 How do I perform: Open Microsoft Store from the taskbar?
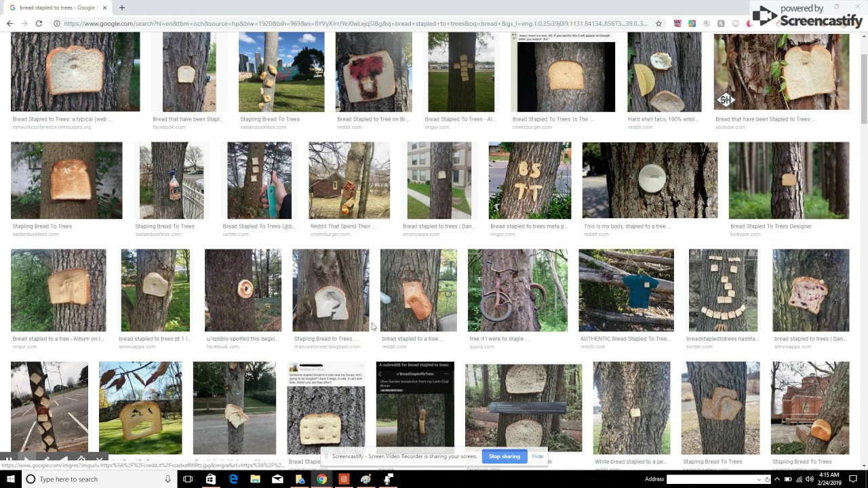coord(210,479)
